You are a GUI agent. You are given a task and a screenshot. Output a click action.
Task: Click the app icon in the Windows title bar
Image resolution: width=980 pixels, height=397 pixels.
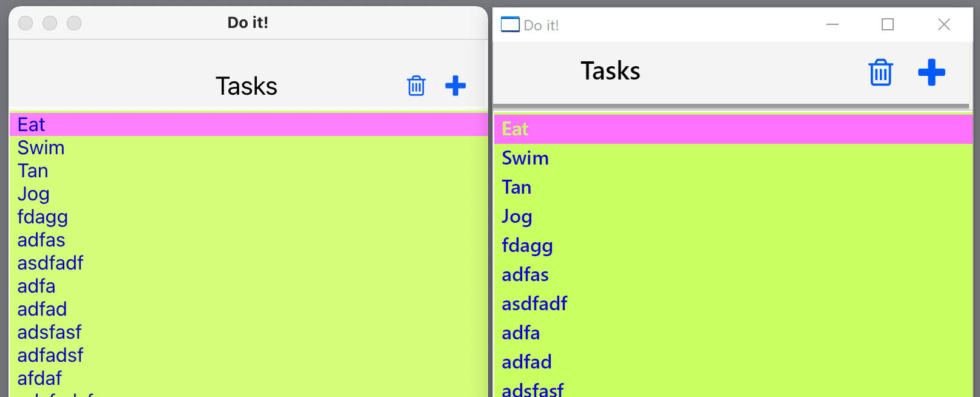click(510, 24)
